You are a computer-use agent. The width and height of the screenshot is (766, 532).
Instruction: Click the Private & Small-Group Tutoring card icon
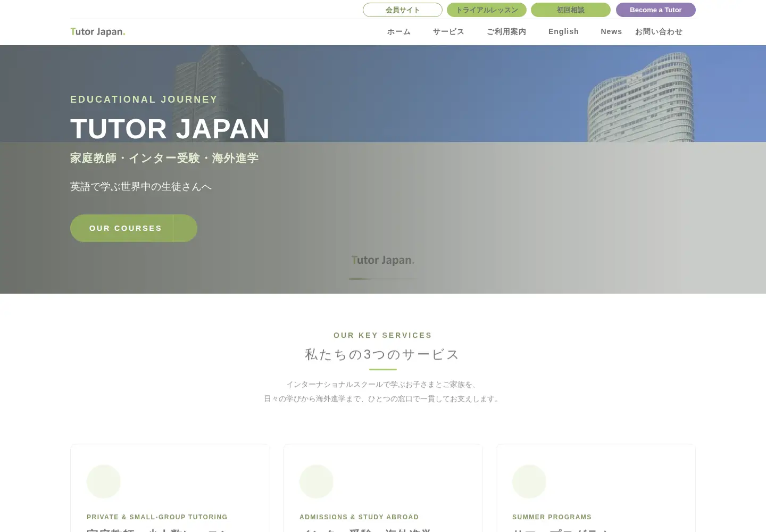(104, 481)
